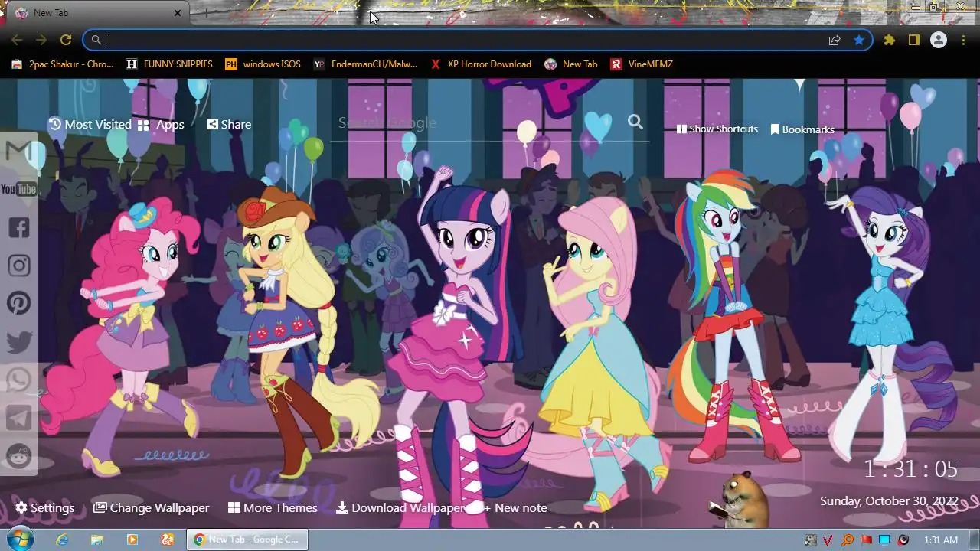Add a New note
Viewport: 980px width, 551px height.
point(515,508)
